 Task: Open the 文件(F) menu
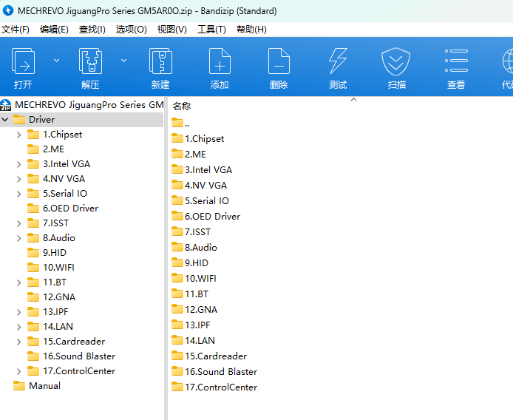point(16,30)
